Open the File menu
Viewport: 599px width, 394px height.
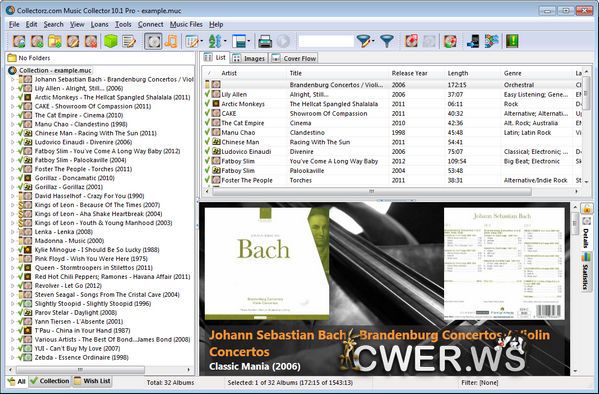pos(14,24)
